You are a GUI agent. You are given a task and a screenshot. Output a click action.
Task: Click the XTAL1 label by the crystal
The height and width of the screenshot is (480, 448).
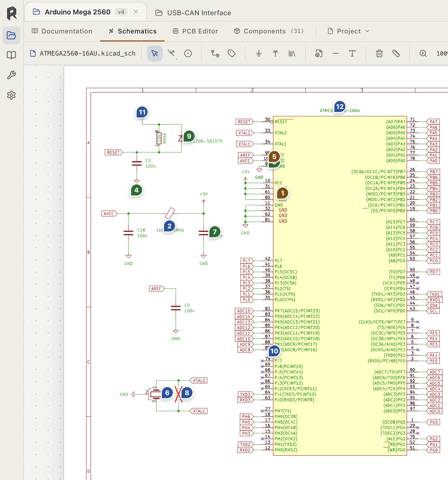(x=199, y=411)
